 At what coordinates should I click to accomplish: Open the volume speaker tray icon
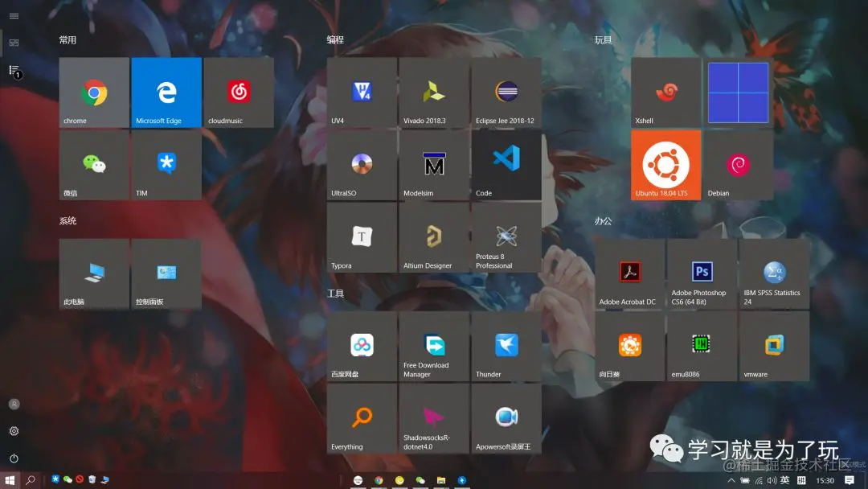tap(772, 481)
